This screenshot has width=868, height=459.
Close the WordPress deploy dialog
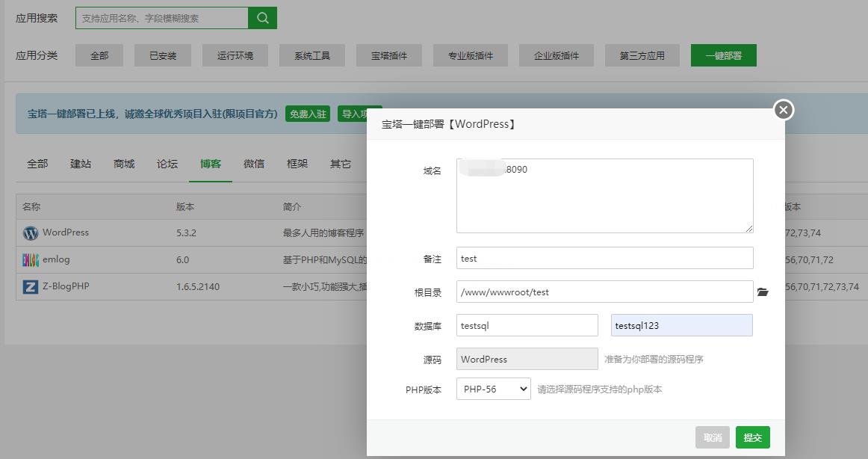[x=784, y=110]
